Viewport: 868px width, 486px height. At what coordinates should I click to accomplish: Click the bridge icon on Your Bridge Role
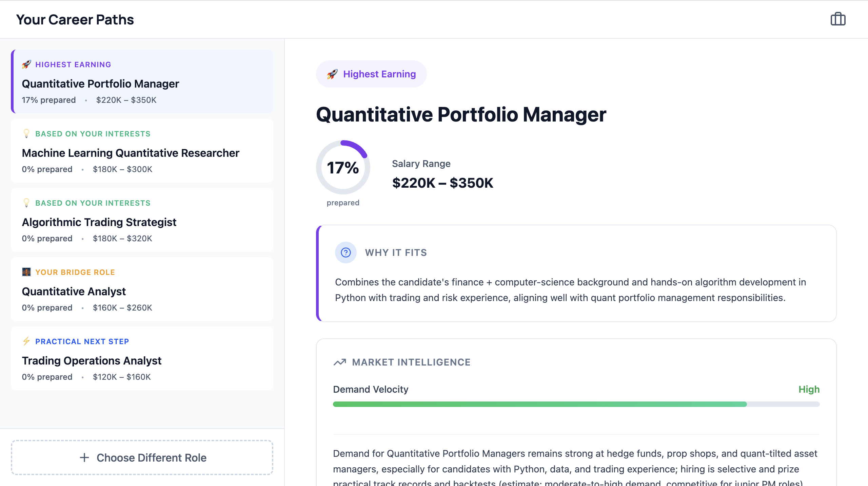coord(26,272)
